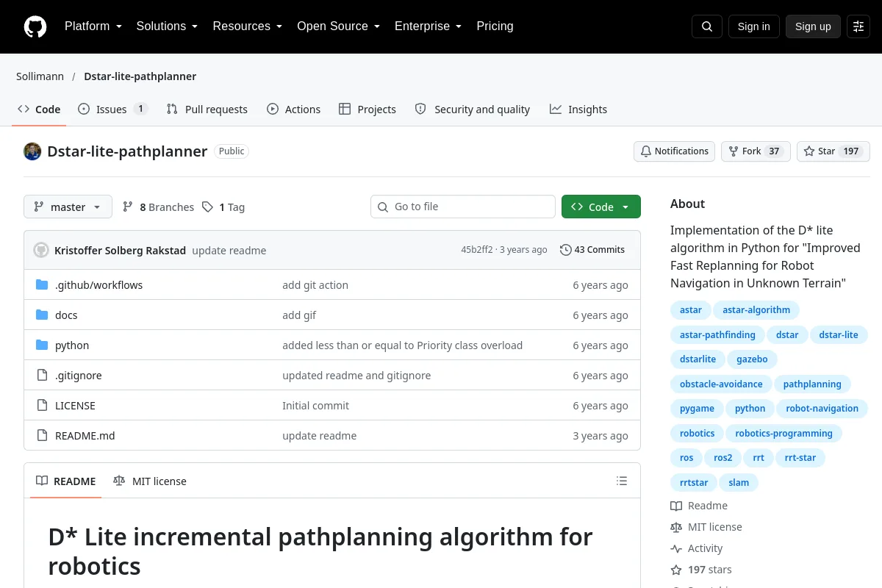Viewport: 882px width, 588px height.
Task: Open the 'update readme' latest commit message
Action: (x=229, y=251)
